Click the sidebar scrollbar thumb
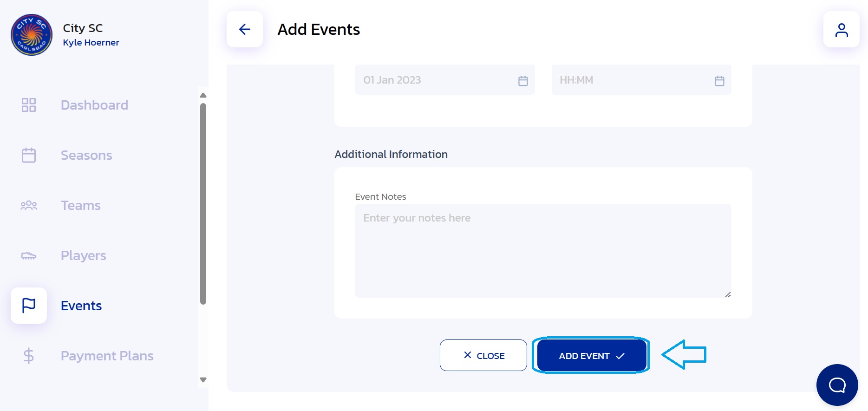 tap(203, 204)
